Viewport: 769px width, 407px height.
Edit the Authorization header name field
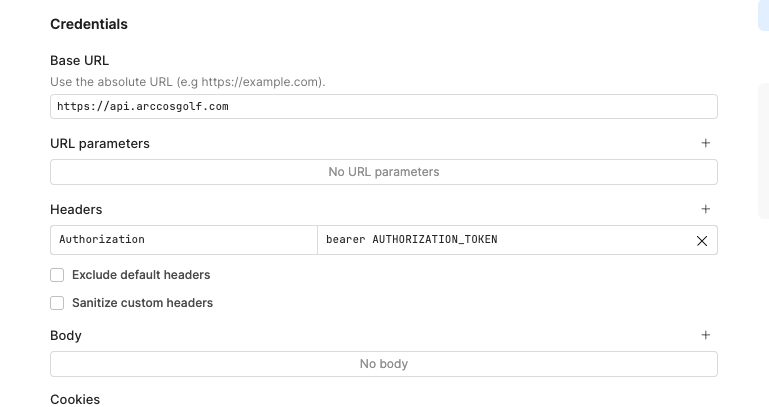[183, 240]
